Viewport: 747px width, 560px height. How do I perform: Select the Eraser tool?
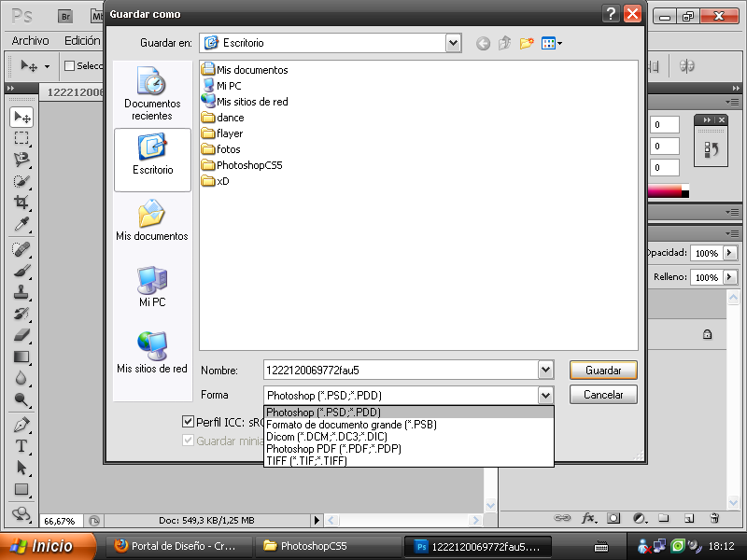click(x=21, y=335)
